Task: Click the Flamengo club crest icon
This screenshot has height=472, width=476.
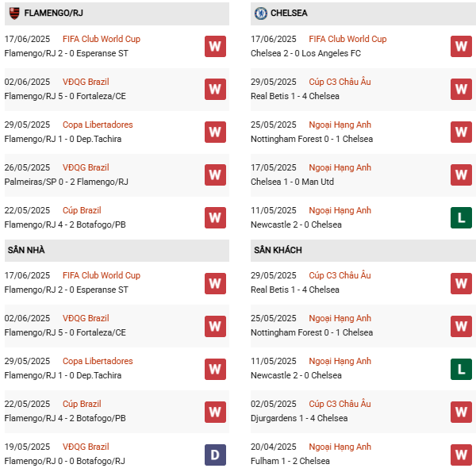Action: tap(13, 13)
